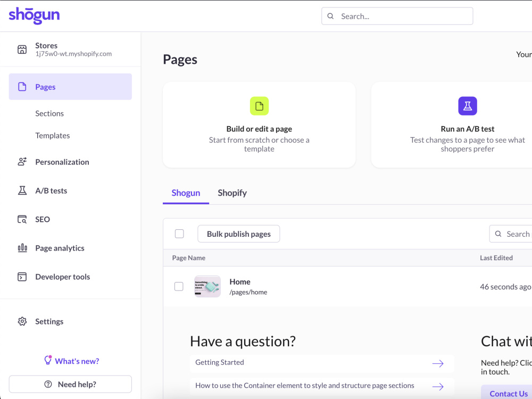Click the /pages/home path text
Screen dimensions: 532x399
click(248, 293)
